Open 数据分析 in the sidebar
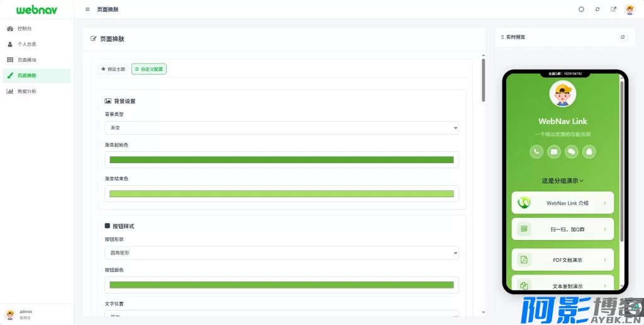The height and width of the screenshot is (325, 644). point(26,91)
